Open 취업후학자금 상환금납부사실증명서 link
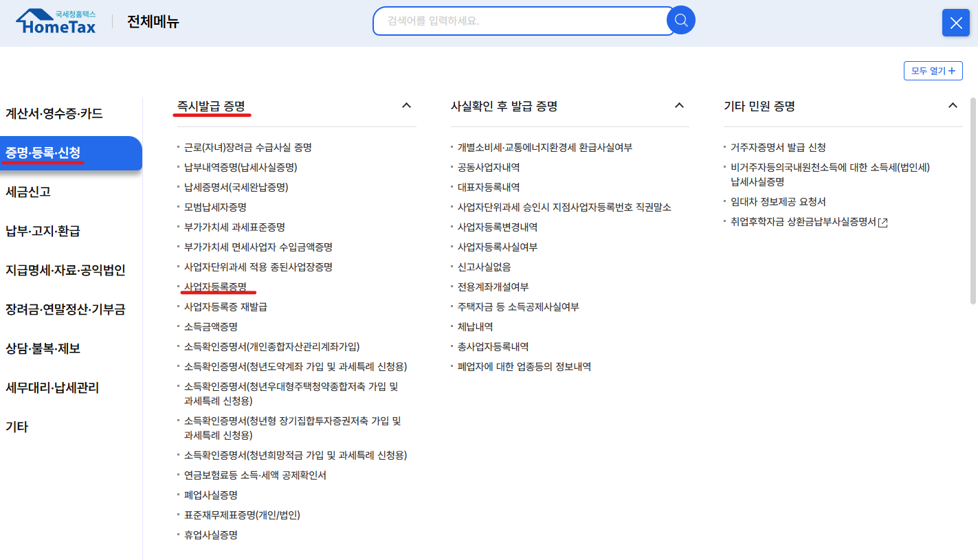Image resolution: width=978 pixels, height=560 pixels. pyautogui.click(x=803, y=222)
